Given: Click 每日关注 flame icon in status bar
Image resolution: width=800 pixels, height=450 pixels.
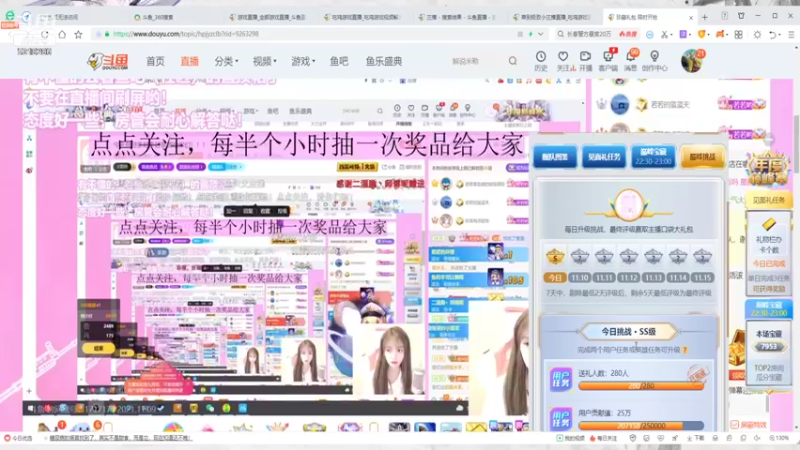Looking at the screenshot, I should click(604, 438).
